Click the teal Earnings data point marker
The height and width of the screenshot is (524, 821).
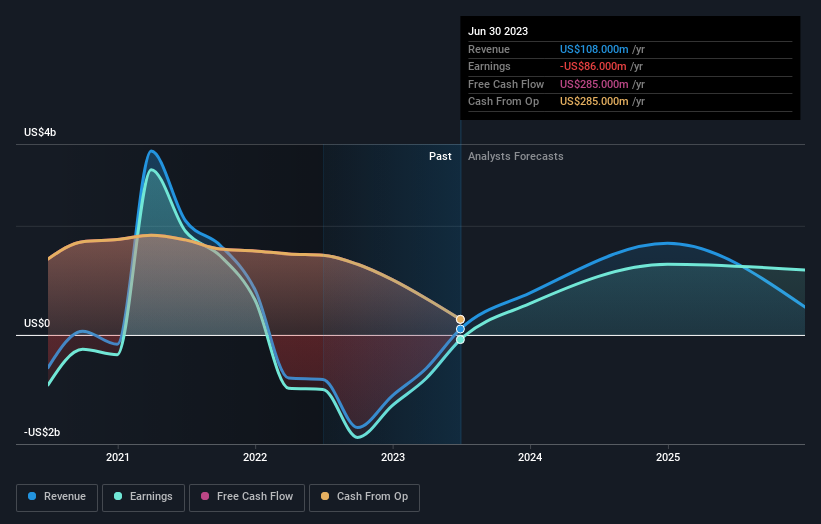point(460,339)
